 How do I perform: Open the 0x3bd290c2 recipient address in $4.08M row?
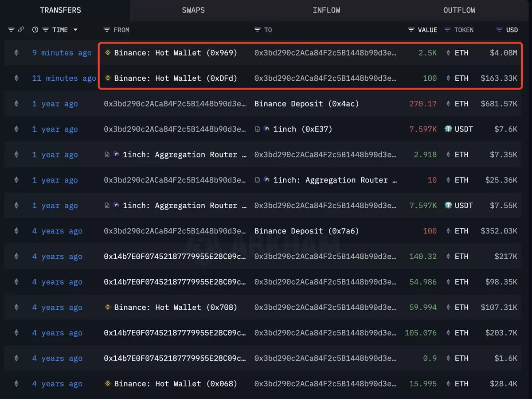[x=325, y=53]
